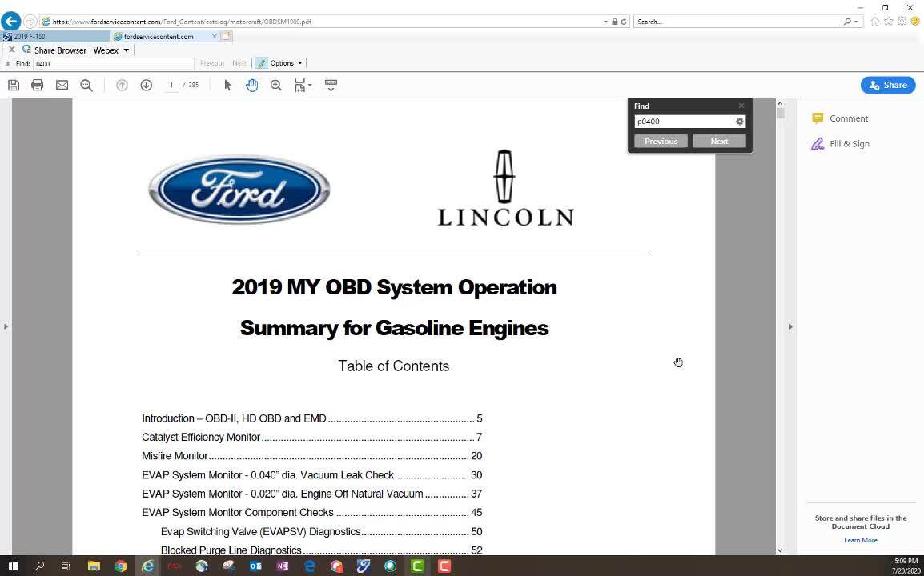Collapse the right tools pane
Image resolution: width=924 pixels, height=576 pixels.
tap(791, 326)
